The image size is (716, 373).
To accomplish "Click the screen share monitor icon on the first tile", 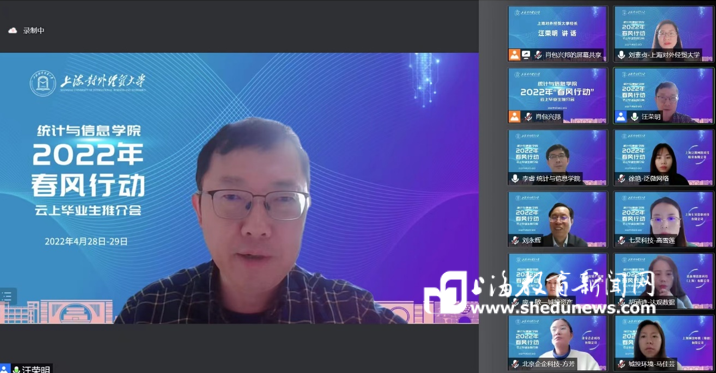I will click(x=526, y=55).
